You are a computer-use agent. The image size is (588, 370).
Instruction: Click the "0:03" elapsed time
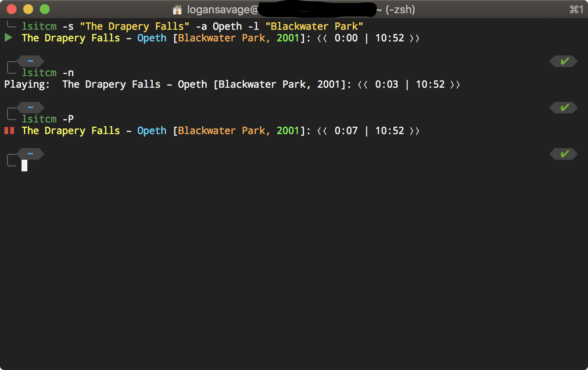click(x=387, y=84)
